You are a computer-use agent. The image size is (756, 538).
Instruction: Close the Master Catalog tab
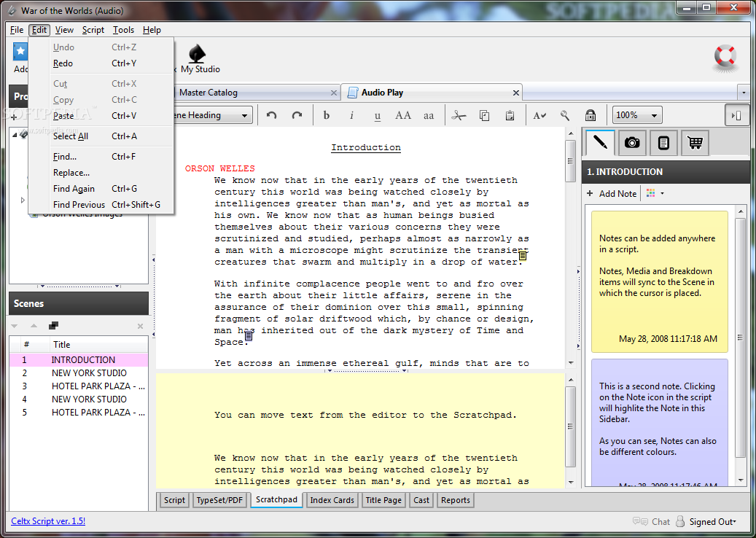coord(334,93)
